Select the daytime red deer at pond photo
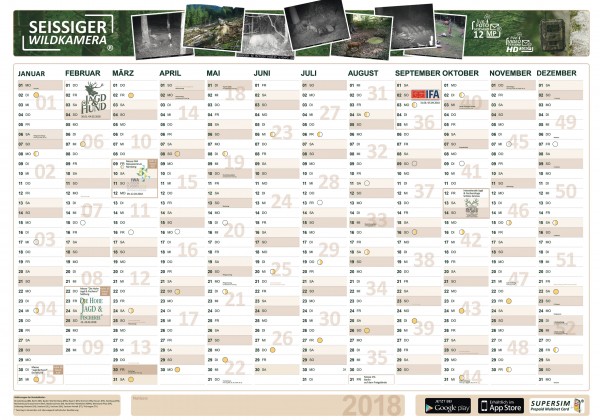600x420 pixels. tap(362, 37)
